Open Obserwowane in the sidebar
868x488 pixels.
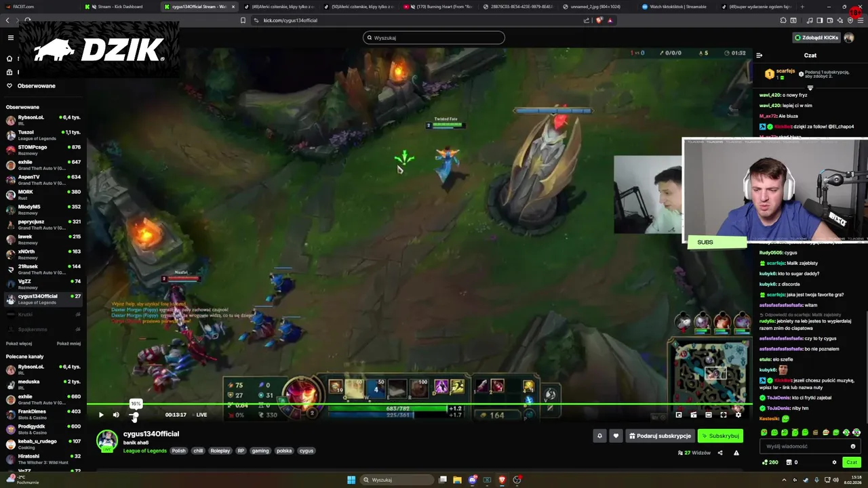tap(36, 86)
